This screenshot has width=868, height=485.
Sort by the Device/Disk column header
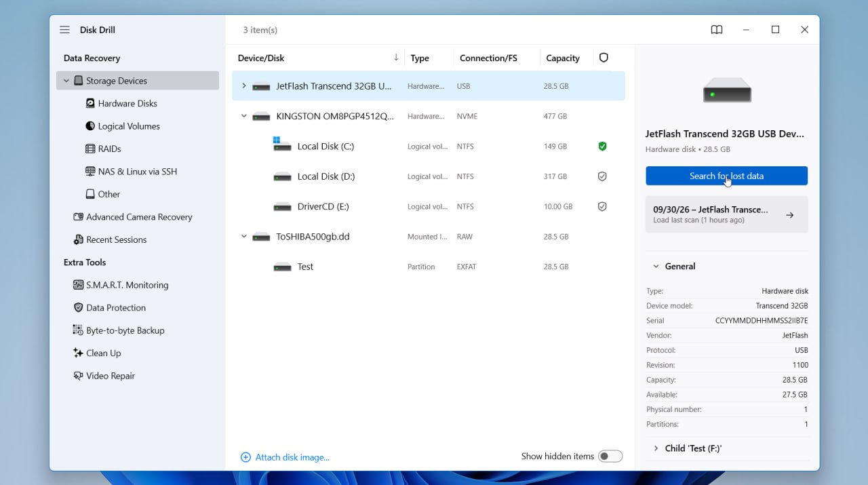point(318,58)
